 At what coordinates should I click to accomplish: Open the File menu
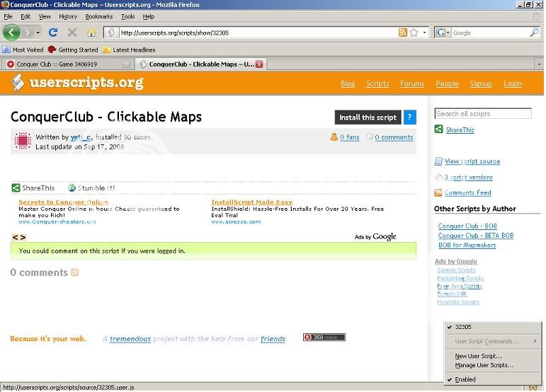point(8,16)
